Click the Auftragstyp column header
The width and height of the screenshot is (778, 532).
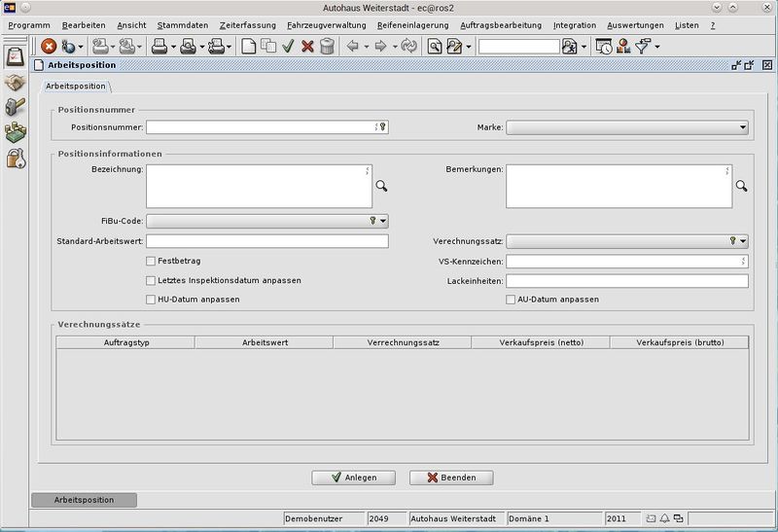(126, 342)
